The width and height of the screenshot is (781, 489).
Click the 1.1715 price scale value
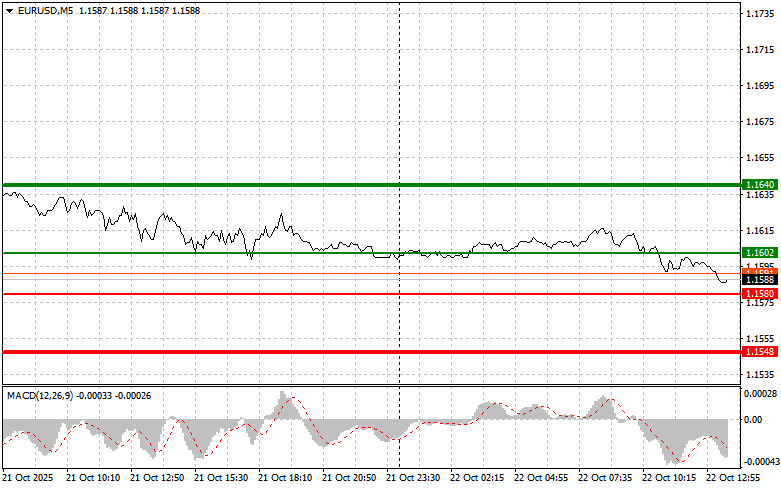pos(760,49)
